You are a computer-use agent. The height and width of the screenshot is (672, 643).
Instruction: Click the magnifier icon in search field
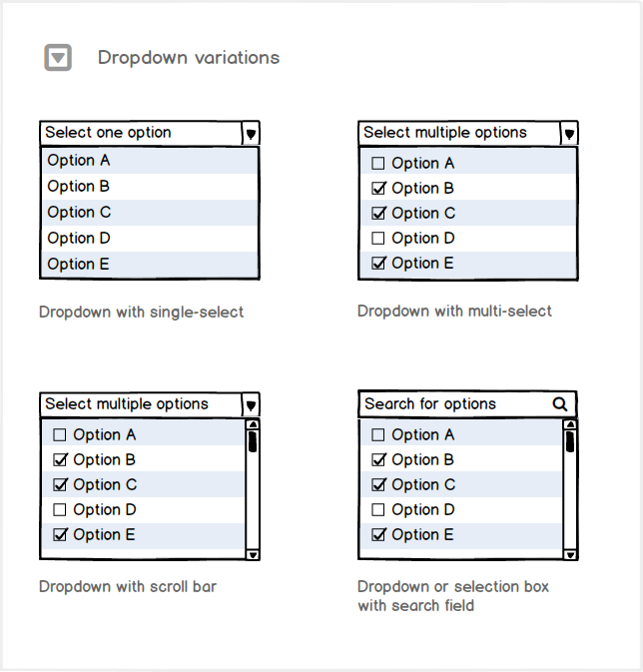click(x=559, y=404)
